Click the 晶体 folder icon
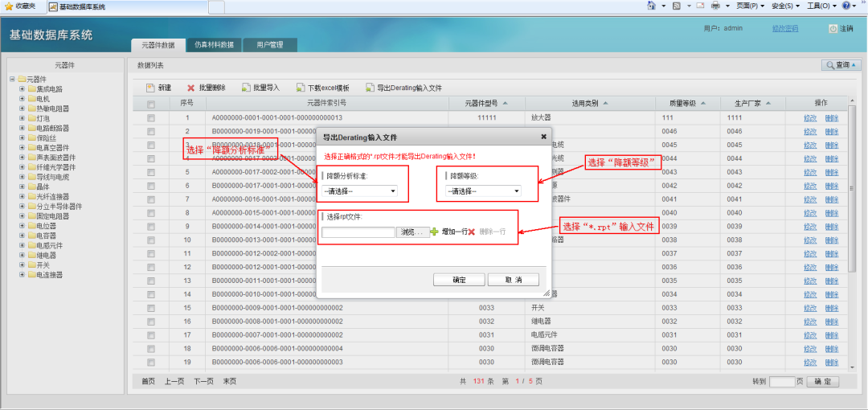Screen dimensions: 868x410 [x=31, y=187]
